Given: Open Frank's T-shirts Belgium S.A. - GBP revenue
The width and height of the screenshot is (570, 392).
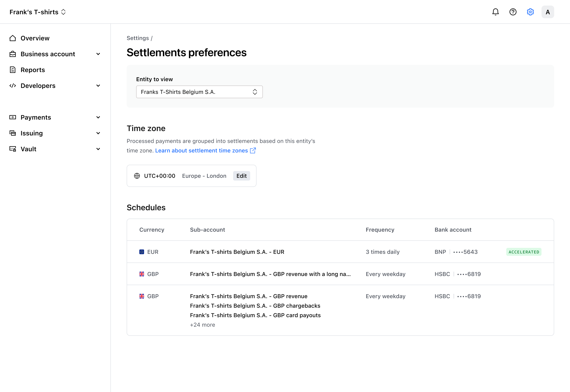Looking at the screenshot, I should pos(249,296).
